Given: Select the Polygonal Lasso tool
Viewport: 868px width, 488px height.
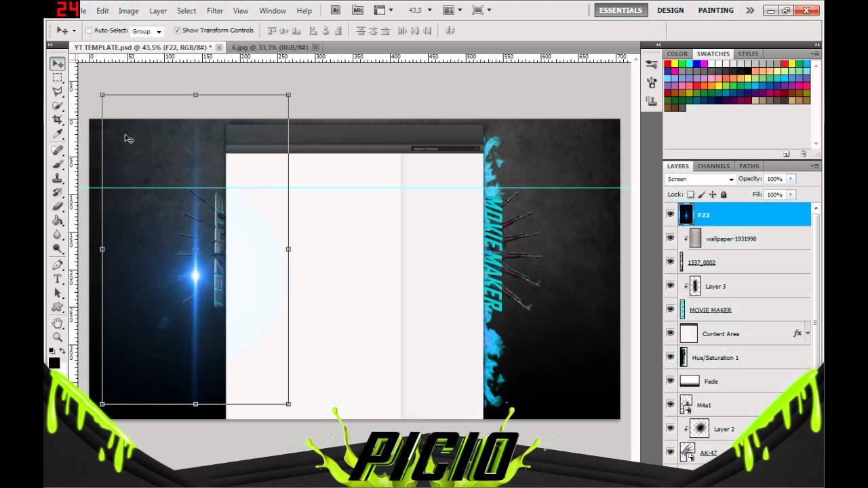Looking at the screenshot, I should click(58, 91).
